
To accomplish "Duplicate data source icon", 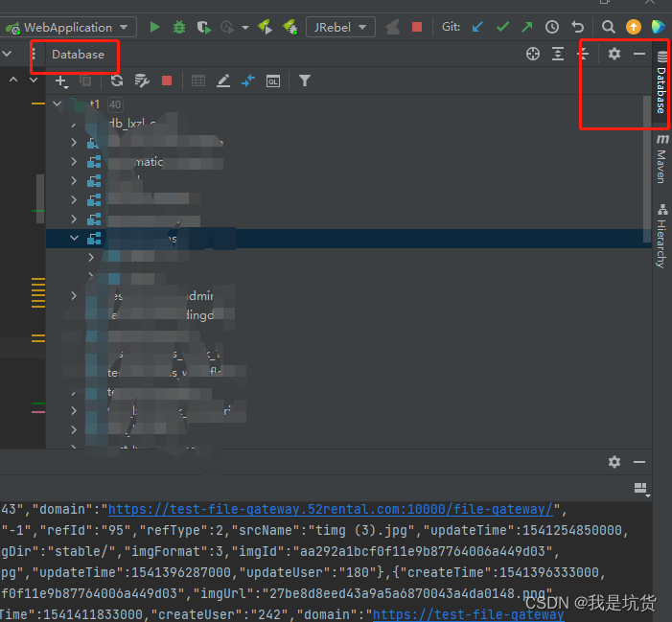I will click(85, 81).
